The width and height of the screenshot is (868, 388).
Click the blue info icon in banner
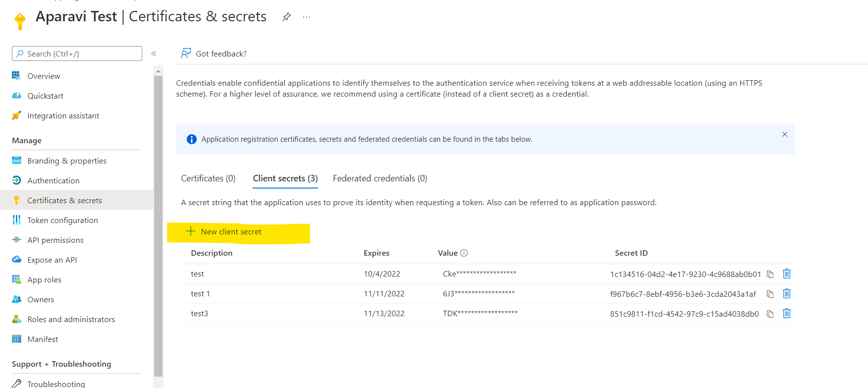point(191,139)
